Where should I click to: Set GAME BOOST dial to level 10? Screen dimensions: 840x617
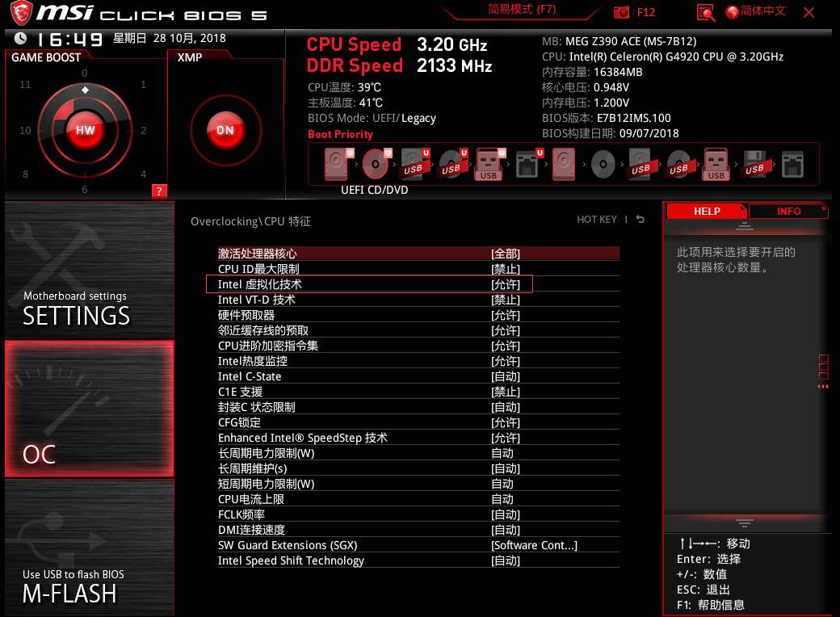coord(25,131)
